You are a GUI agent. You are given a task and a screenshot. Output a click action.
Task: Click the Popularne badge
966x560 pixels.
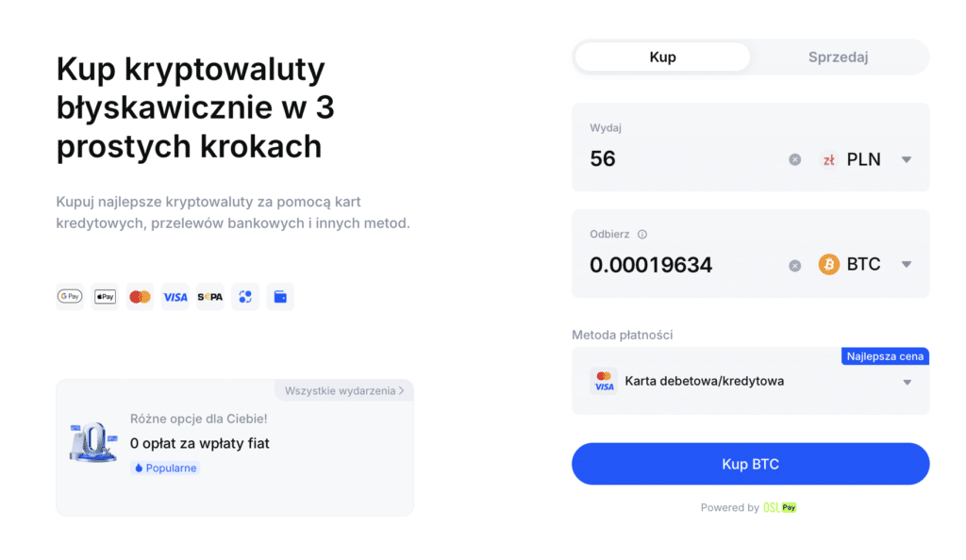(165, 468)
